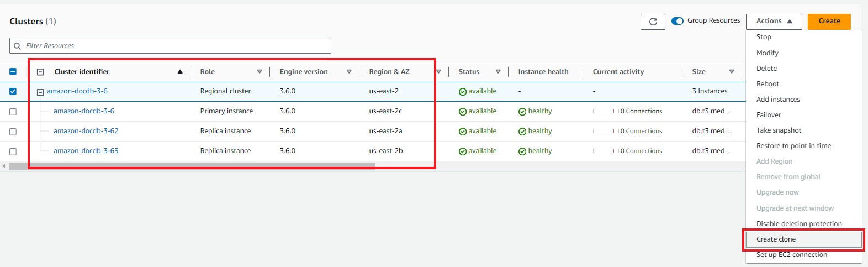The width and height of the screenshot is (868, 267).
Task: Click the refresh clusters icon button
Action: click(x=653, y=22)
